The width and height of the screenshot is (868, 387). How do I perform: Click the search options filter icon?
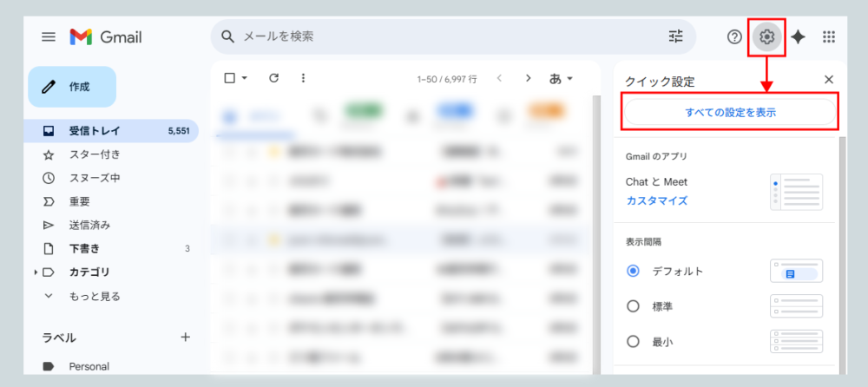pyautogui.click(x=676, y=36)
